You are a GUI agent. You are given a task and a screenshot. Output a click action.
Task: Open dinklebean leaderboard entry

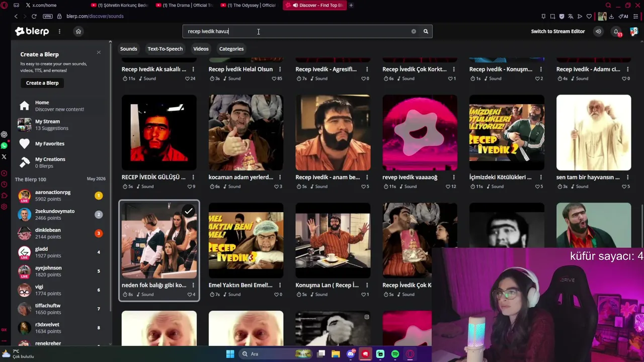click(x=60, y=233)
